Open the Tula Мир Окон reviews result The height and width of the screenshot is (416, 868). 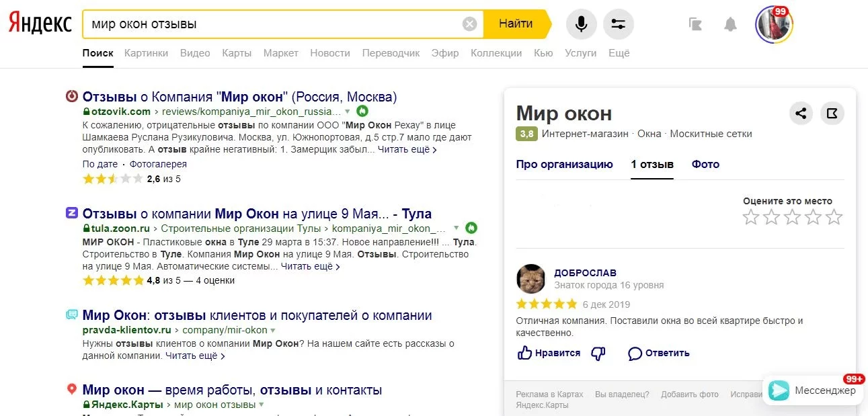[x=257, y=214]
